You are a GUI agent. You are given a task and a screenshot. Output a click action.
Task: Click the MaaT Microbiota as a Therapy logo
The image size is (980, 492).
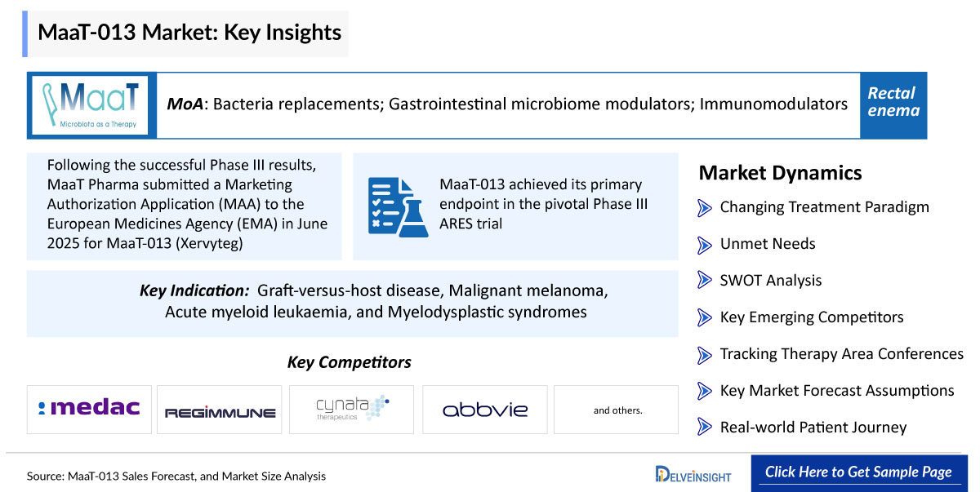[91, 105]
